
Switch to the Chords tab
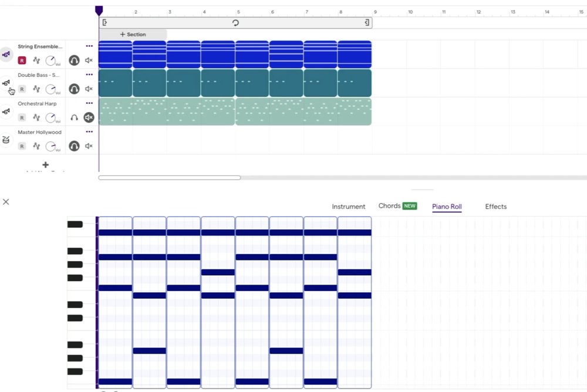(389, 206)
